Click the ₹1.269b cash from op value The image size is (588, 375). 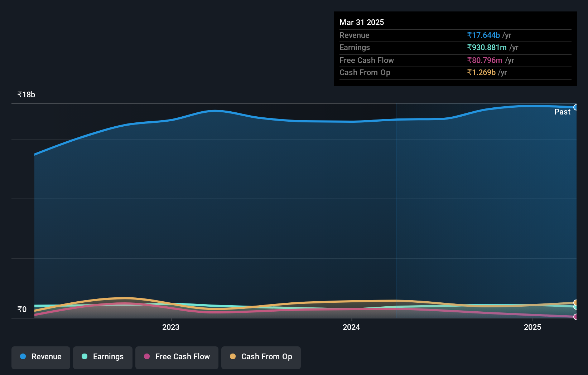point(481,73)
